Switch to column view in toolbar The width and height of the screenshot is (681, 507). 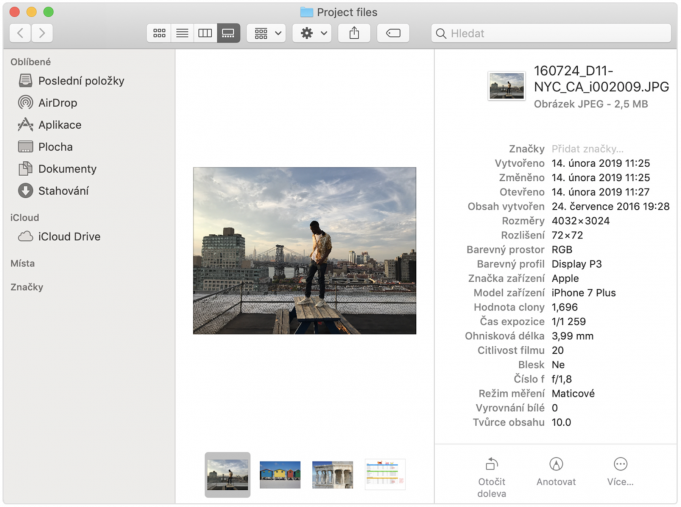coord(205,33)
